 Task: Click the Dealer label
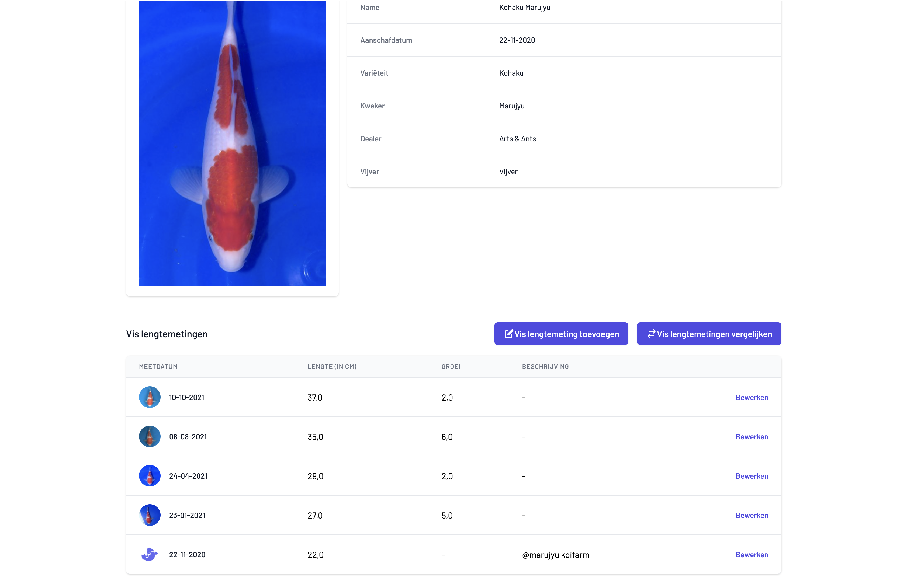(371, 139)
